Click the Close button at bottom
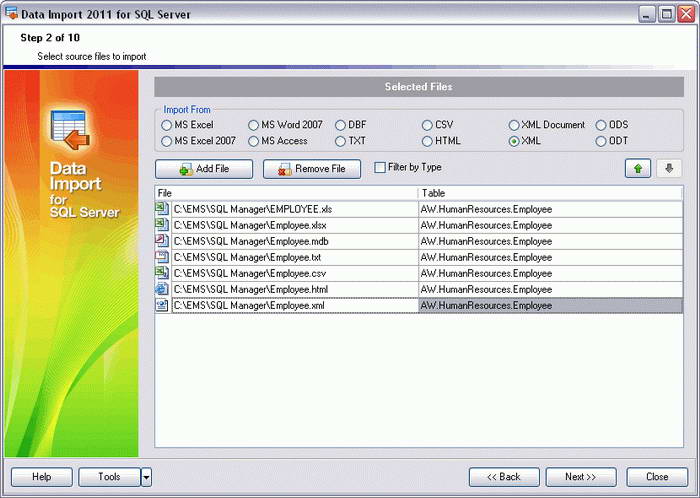This screenshot has height=498, width=700. coord(657,477)
